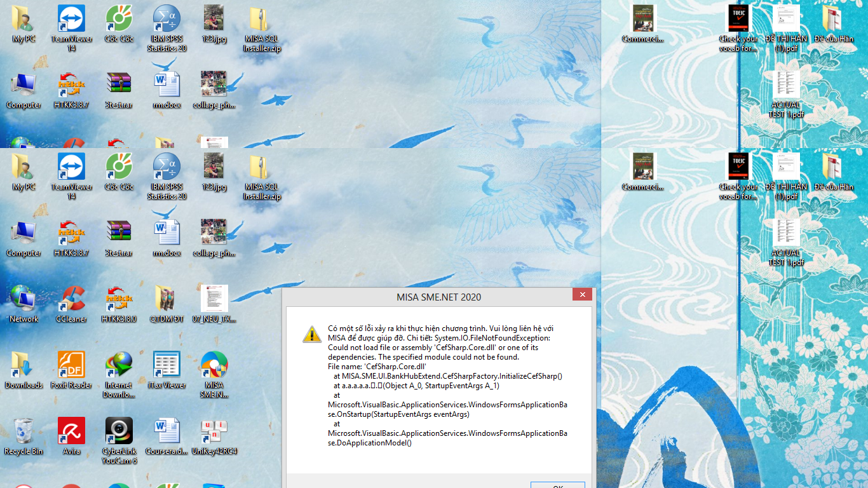Select the MISA SME.NET desktop shortcut
The width and height of the screenshot is (868, 488).
[214, 374]
